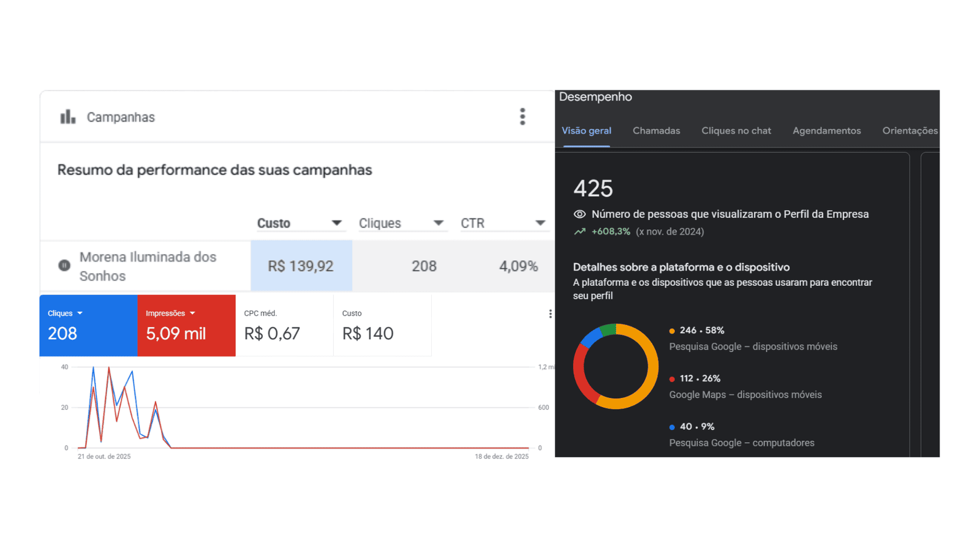Screen dimensions: 980x551
Task: Open the chart metrics three-dot menu
Action: point(550,314)
